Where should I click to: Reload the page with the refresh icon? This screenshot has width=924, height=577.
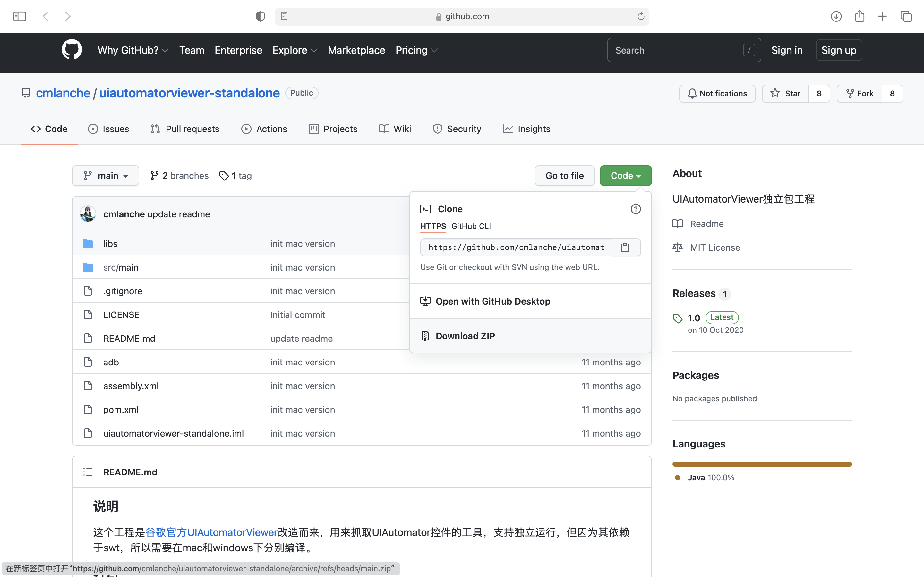(641, 16)
